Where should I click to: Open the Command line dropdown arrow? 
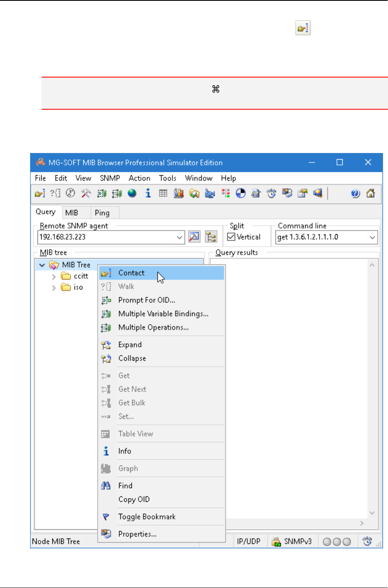coord(372,237)
